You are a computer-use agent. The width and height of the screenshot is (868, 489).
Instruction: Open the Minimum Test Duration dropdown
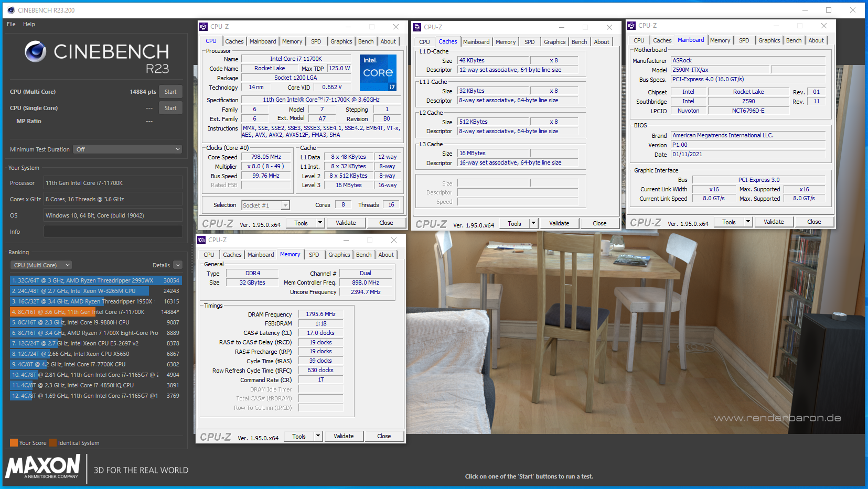click(127, 149)
